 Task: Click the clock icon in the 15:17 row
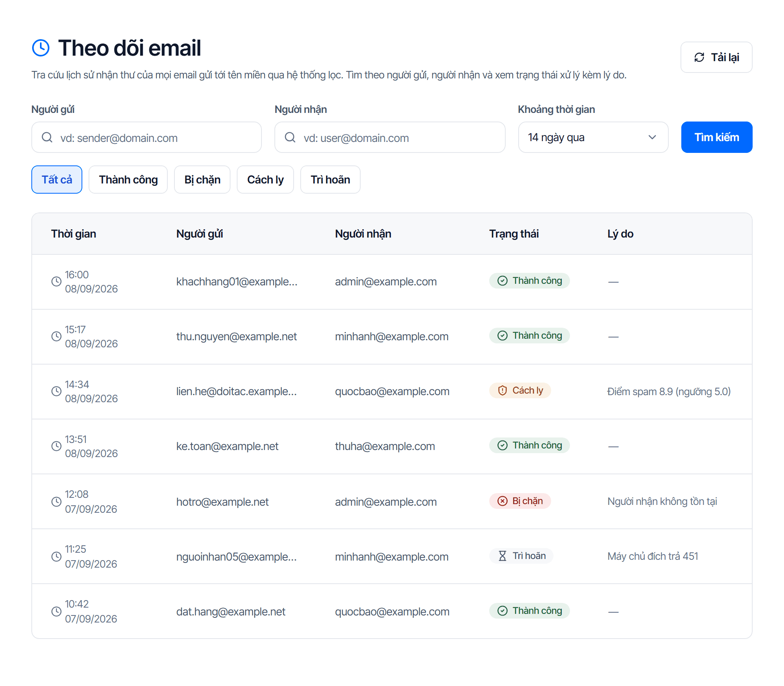click(x=56, y=336)
